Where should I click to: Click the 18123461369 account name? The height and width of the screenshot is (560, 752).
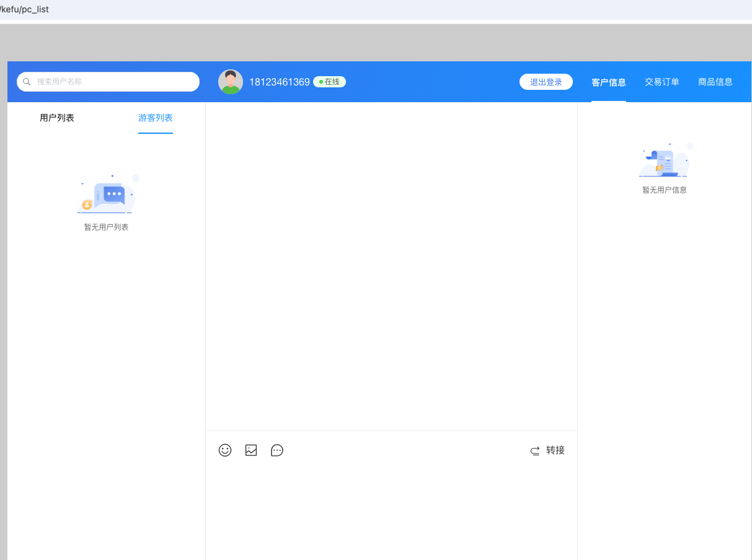point(279,82)
